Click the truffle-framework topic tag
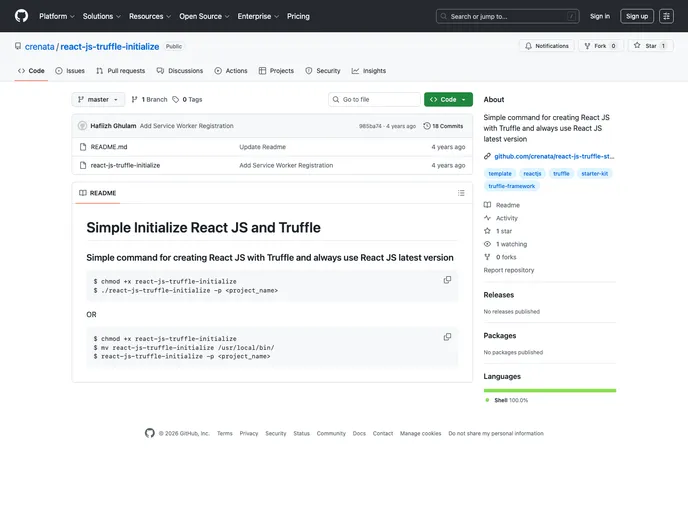Image resolution: width=688 pixels, height=512 pixels. [x=511, y=186]
